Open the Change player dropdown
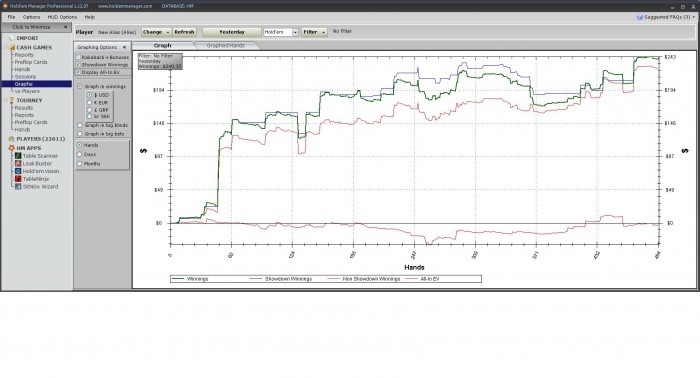700x378 pixels. tap(156, 32)
